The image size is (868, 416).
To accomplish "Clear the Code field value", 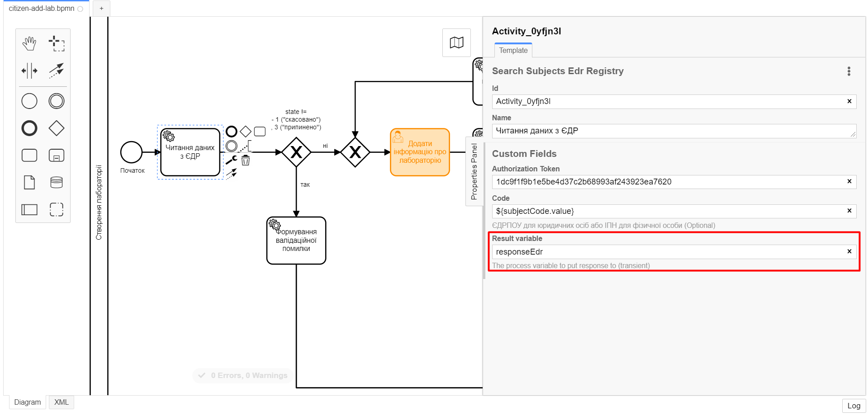I will coord(849,211).
